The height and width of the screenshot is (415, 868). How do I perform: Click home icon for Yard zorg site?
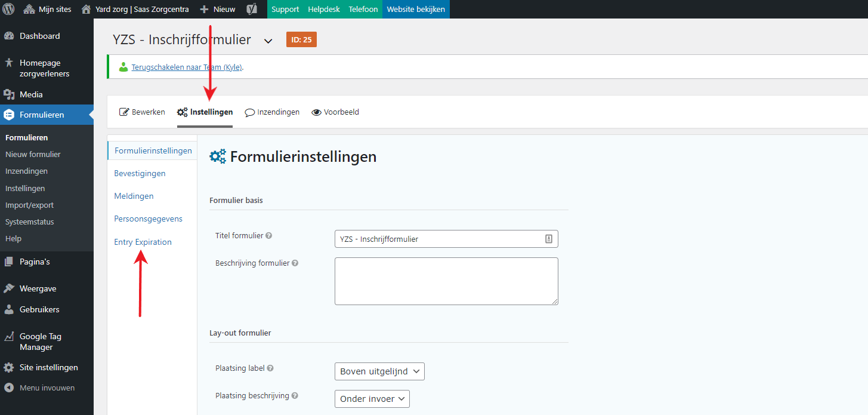(87, 9)
